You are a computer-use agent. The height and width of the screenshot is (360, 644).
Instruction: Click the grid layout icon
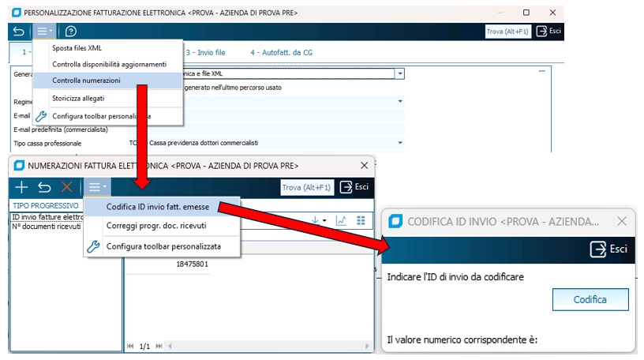coord(361,221)
